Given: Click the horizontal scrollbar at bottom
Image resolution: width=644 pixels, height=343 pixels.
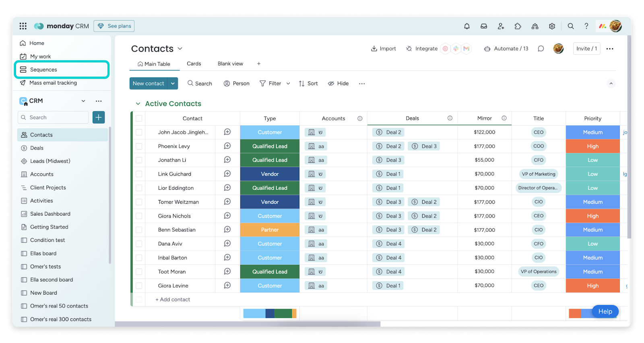Looking at the screenshot, I should tap(248, 324).
